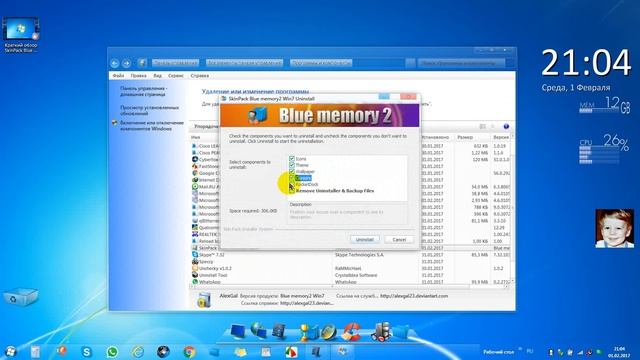Click the monitor icon in the dock

coord(238,331)
